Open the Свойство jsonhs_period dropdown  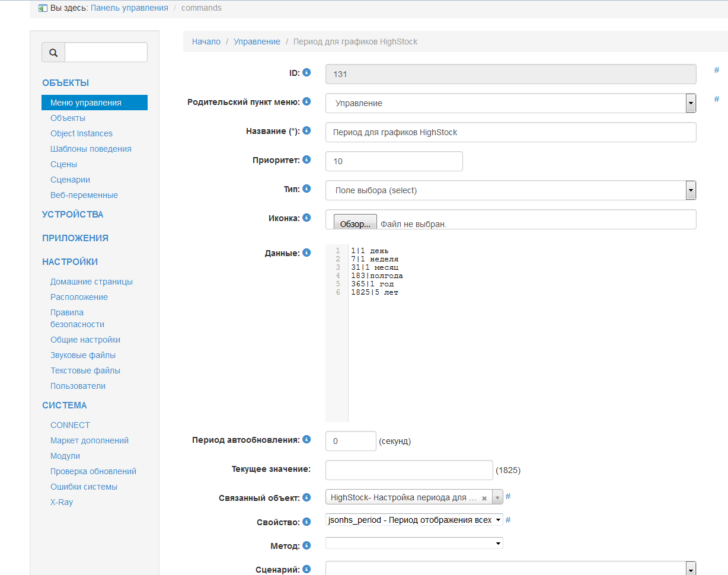(x=414, y=520)
